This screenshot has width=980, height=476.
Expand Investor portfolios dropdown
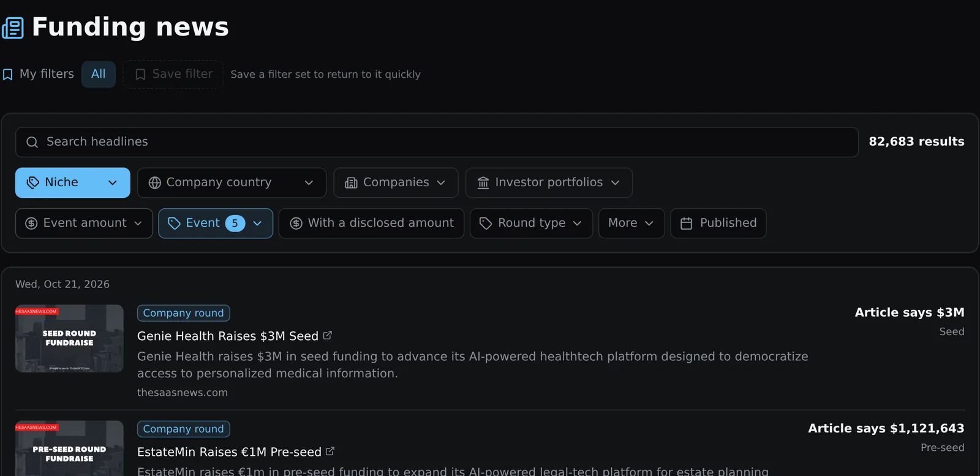point(549,183)
